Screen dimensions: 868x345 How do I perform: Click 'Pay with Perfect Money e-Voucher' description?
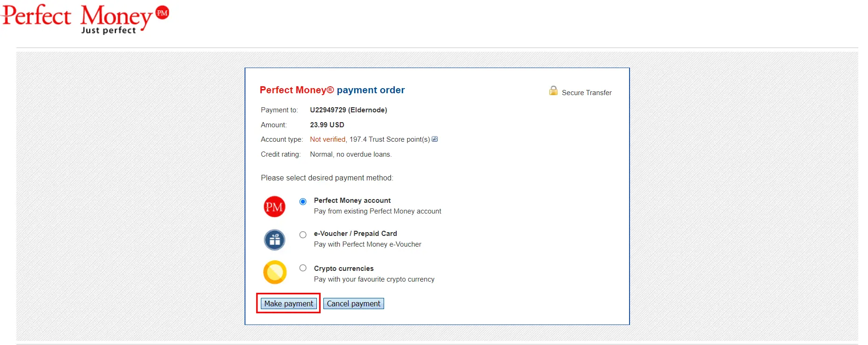368,244
